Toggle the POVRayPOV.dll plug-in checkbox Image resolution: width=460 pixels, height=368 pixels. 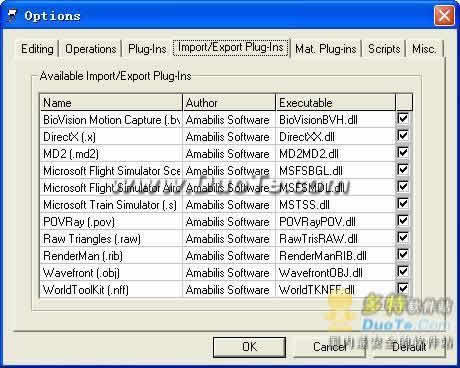point(403,220)
